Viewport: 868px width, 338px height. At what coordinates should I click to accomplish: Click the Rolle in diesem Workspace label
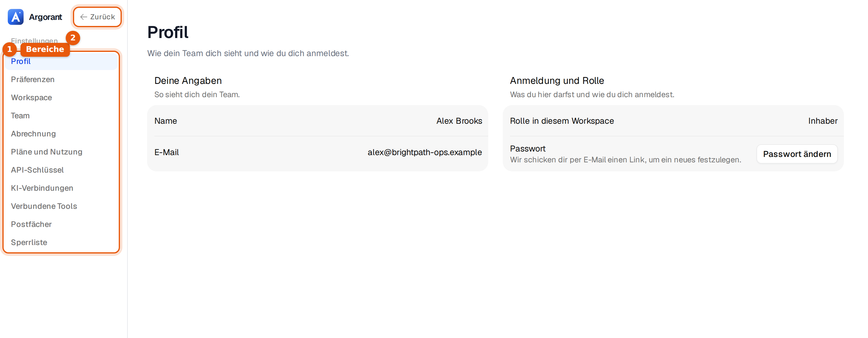(562, 121)
